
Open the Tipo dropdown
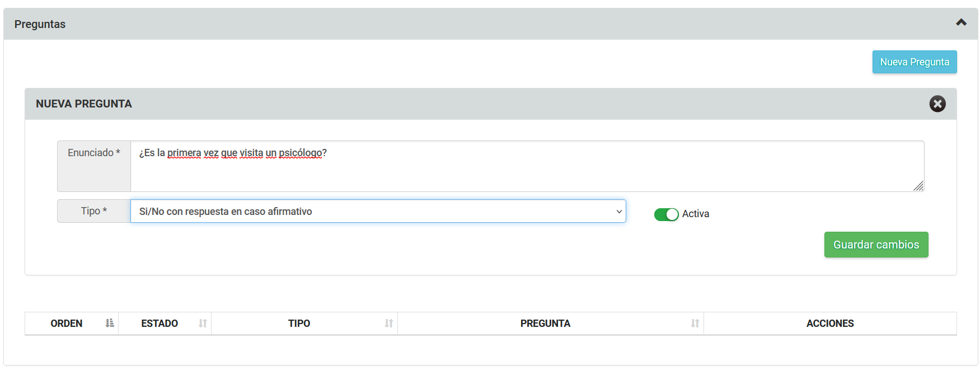(378, 212)
